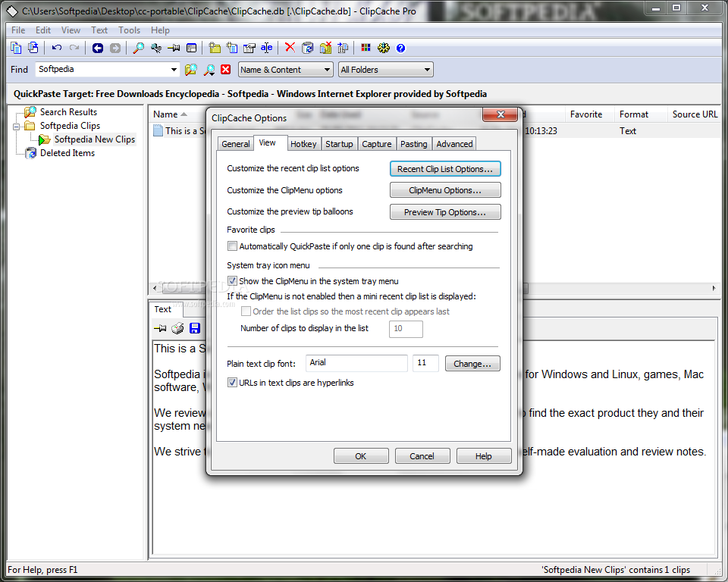Switch to the Hotkey tab

coord(303,144)
